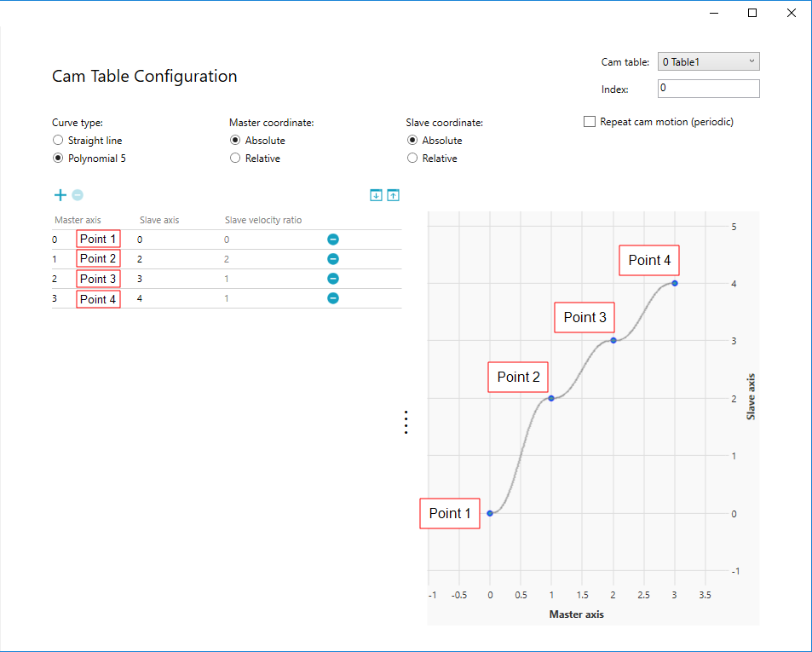Maximize the Cam Table Configuration window
Image resolution: width=812 pixels, height=652 pixels.
(x=752, y=13)
